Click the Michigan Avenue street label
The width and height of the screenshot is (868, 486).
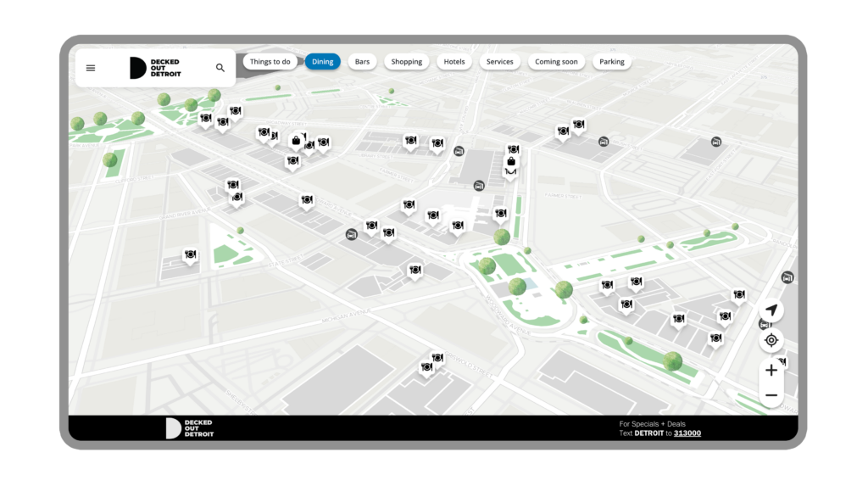pos(346,316)
